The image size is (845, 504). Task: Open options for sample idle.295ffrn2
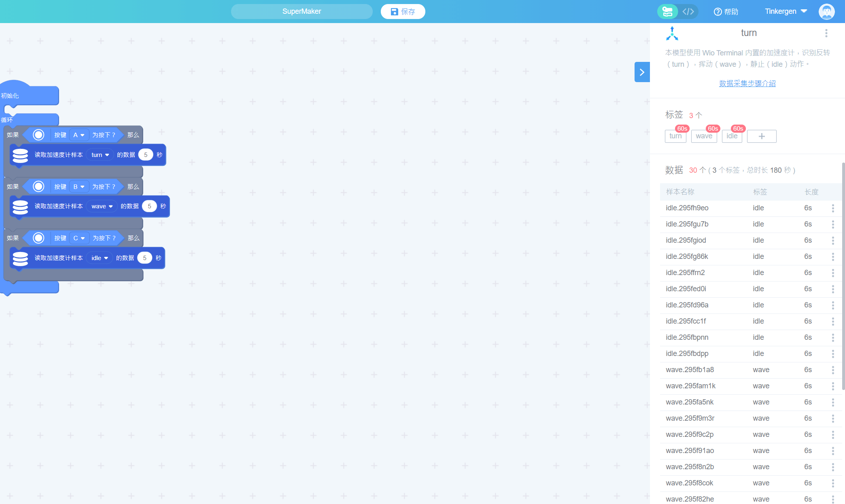(x=832, y=273)
